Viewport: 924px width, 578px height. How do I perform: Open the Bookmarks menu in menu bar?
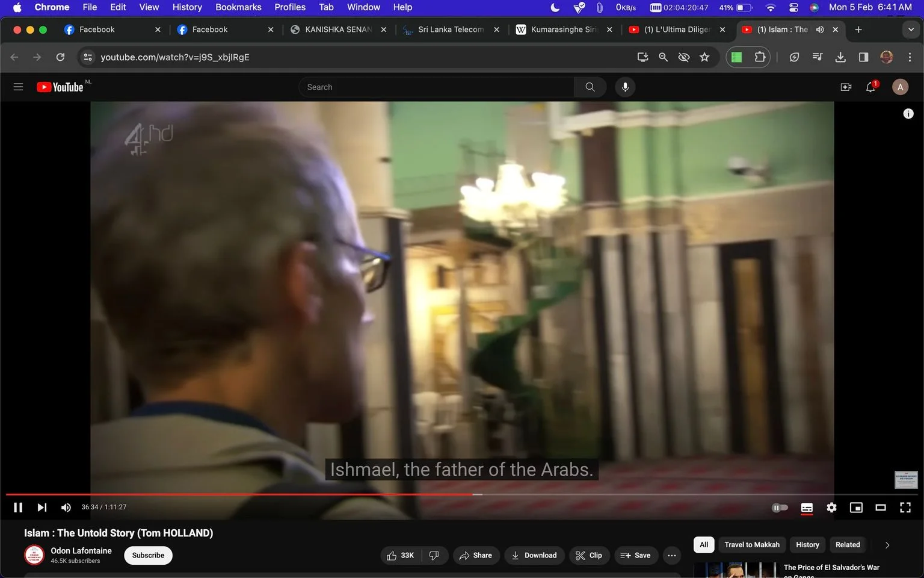[x=238, y=7]
